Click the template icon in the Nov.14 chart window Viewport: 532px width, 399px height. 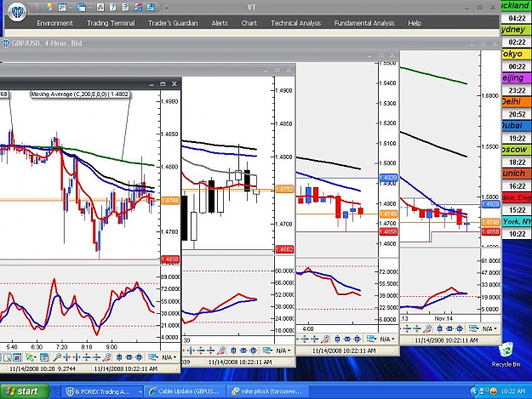(x=473, y=328)
